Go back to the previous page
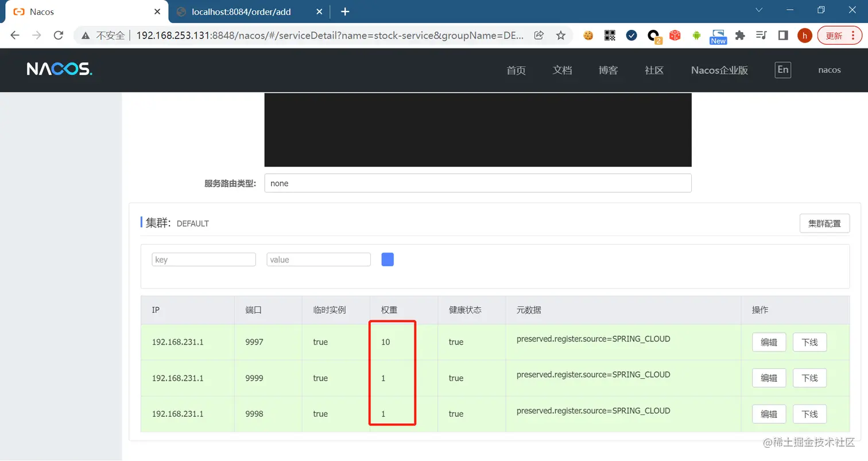The height and width of the screenshot is (461, 868). coord(15,36)
